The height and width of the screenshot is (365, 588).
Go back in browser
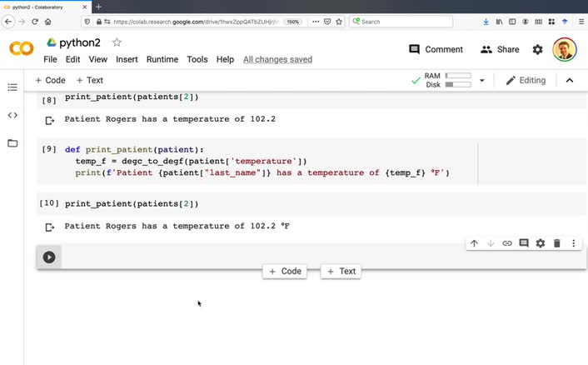click(8, 22)
